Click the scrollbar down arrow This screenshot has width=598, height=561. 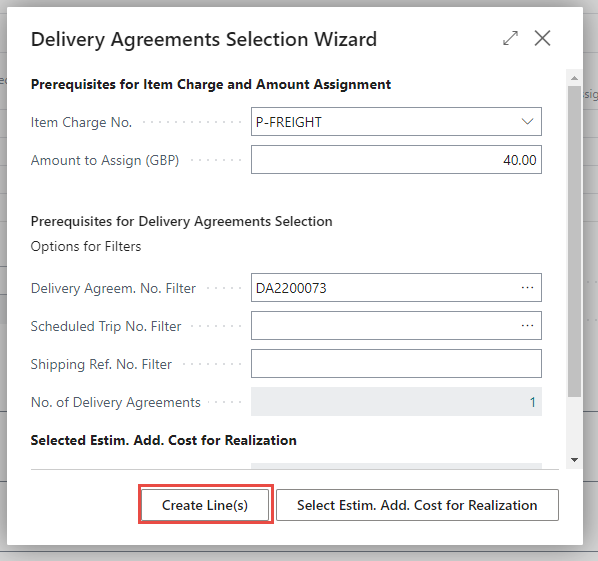click(574, 460)
